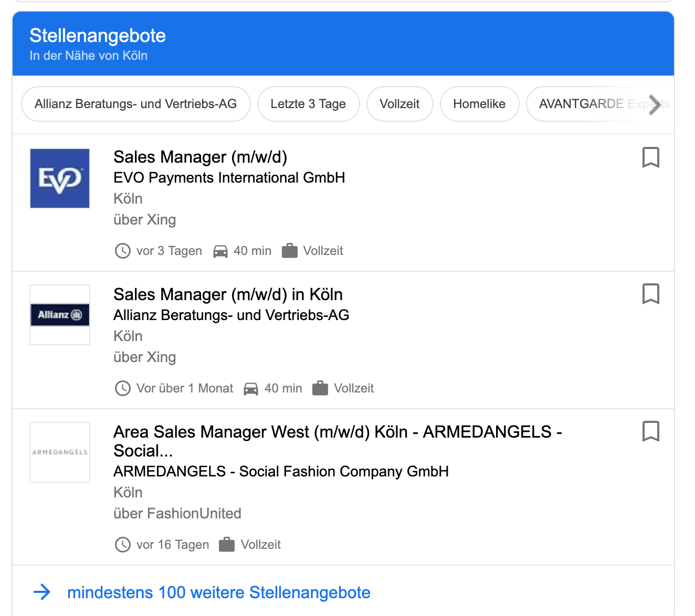Click 40 min commute in Allianz listing
This screenshot has height=616, width=695.
[283, 388]
